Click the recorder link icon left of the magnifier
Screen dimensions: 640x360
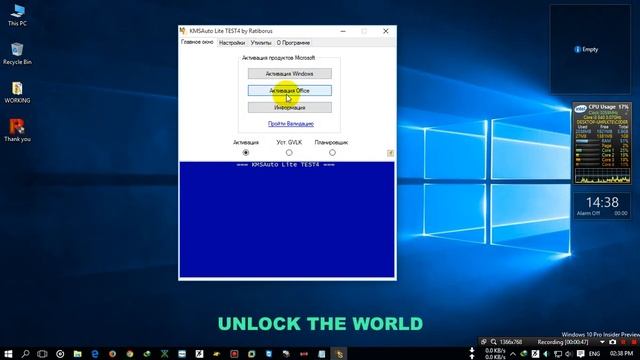pos(484,342)
